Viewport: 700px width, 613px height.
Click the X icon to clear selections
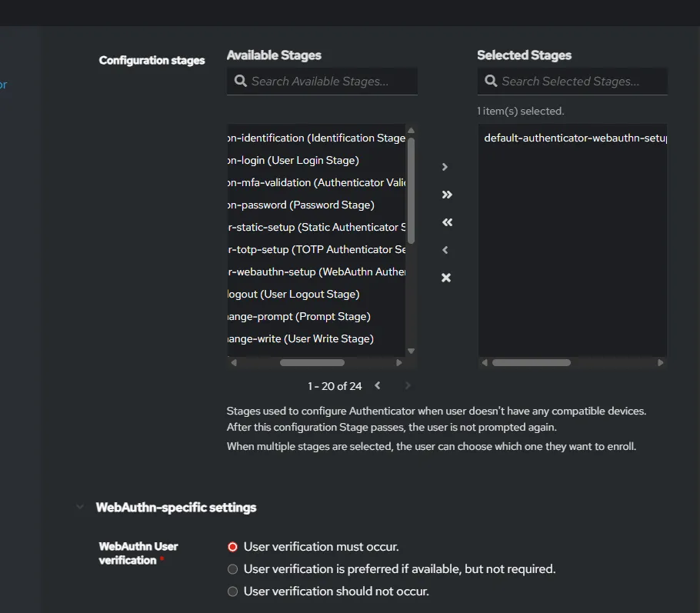click(x=446, y=278)
